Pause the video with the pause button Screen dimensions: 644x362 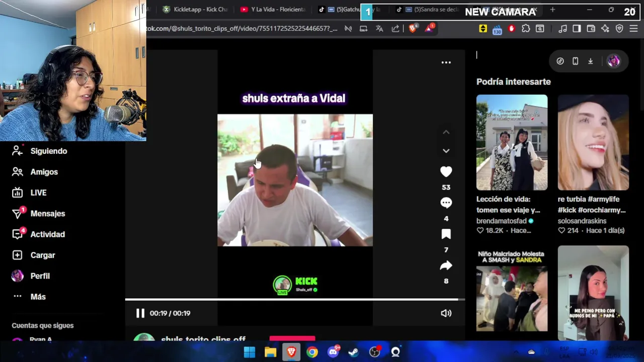pyautogui.click(x=140, y=313)
